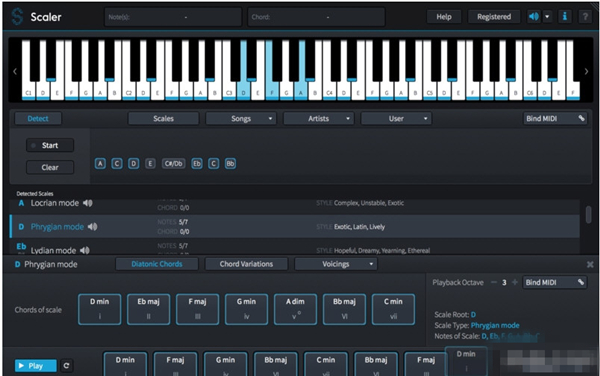This screenshot has width=600, height=376.
Task: Toggle detected note C#/Db chip
Action: (173, 164)
